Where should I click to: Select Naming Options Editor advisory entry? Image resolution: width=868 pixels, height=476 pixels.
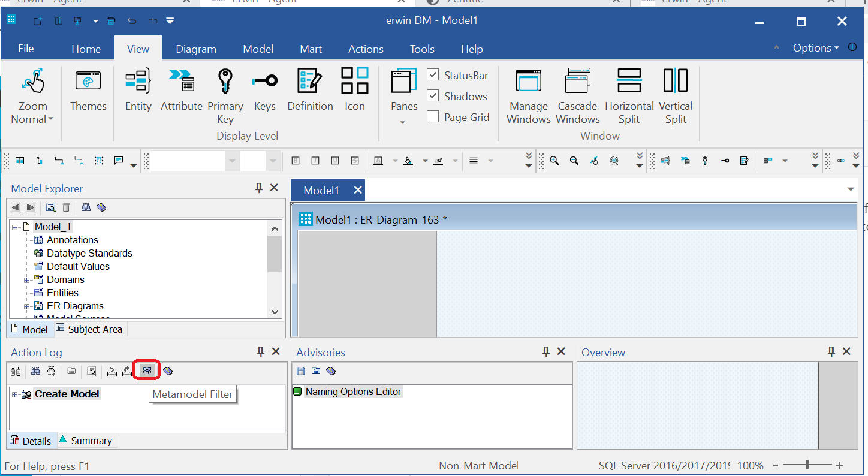[353, 391]
